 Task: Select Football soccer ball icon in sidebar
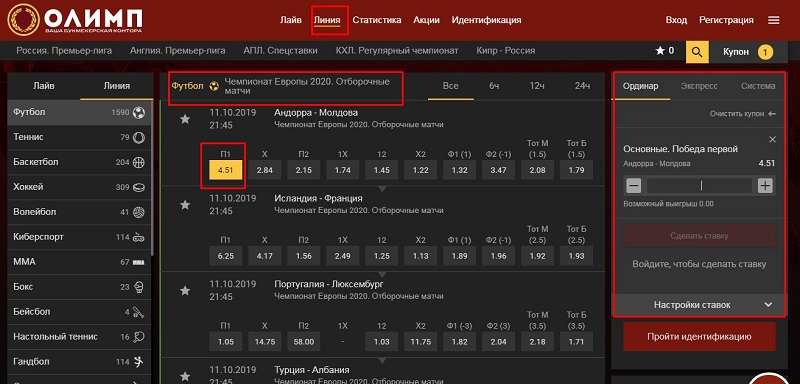point(138,113)
